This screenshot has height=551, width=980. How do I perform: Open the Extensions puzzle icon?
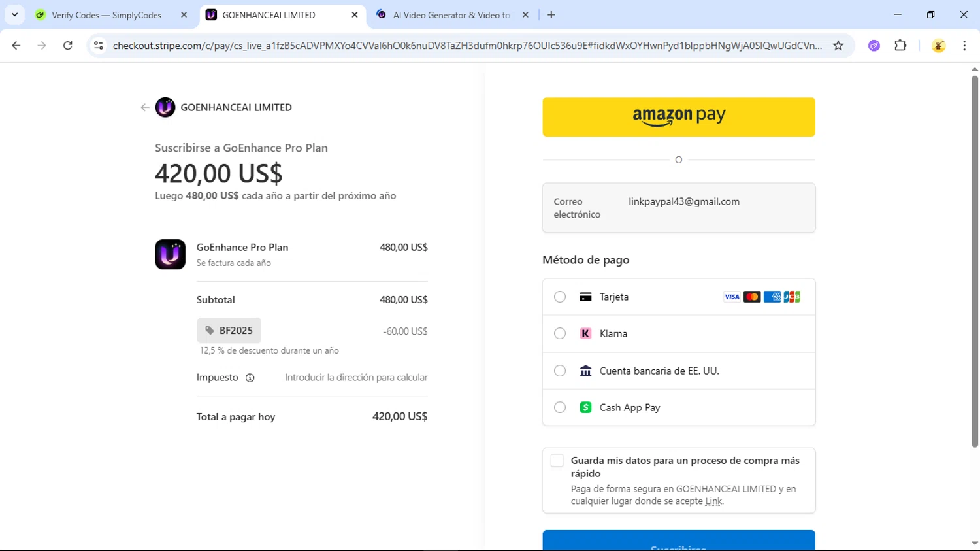[x=900, y=46]
